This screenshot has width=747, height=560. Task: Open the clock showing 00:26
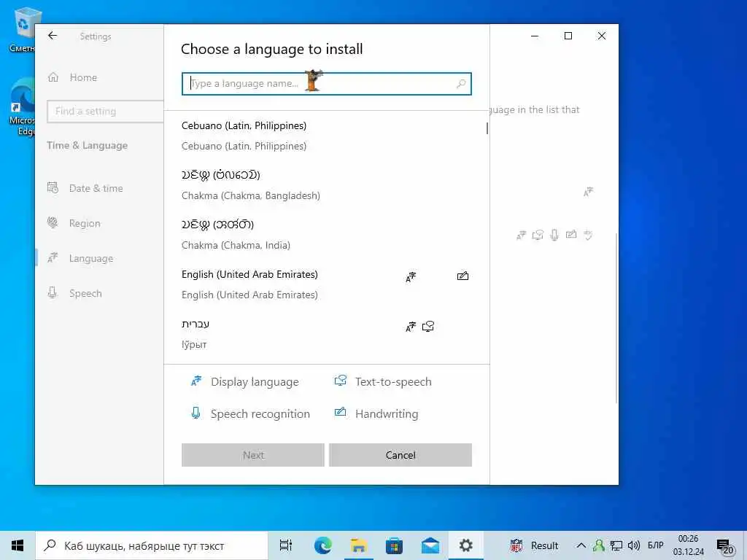point(689,545)
